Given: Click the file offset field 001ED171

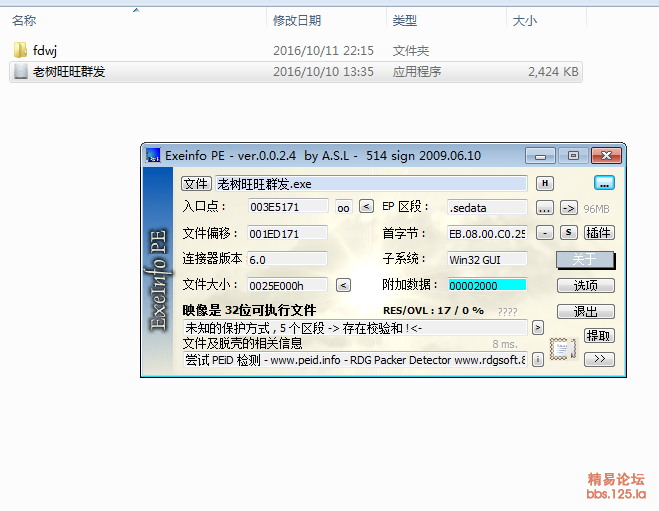Looking at the screenshot, I should click(287, 233).
